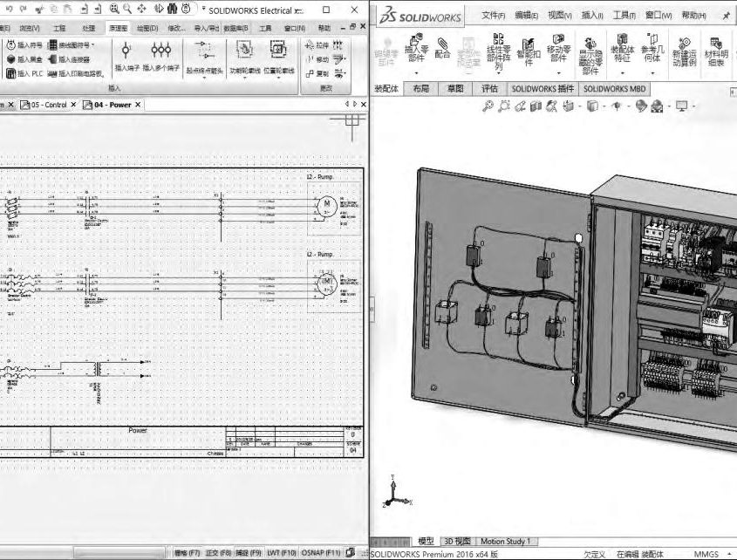Click the Section View icon in view toolbar
Screen dimensions: 737x560
pos(536,106)
